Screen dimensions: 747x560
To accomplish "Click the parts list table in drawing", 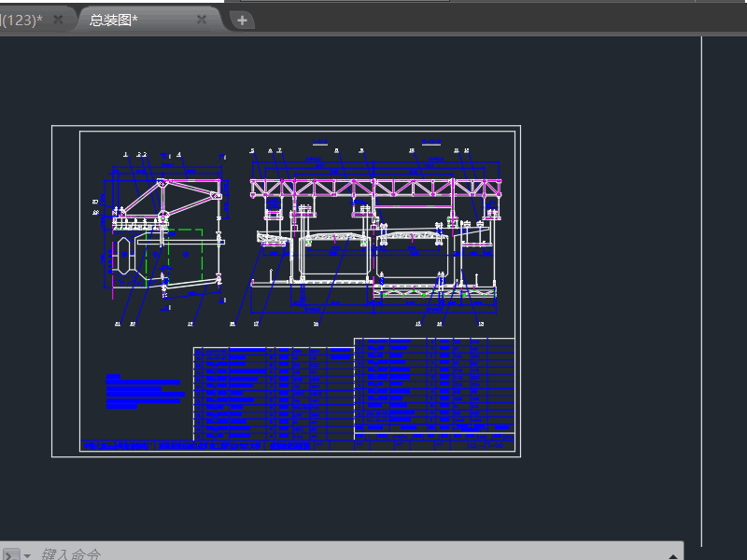I will (354, 389).
